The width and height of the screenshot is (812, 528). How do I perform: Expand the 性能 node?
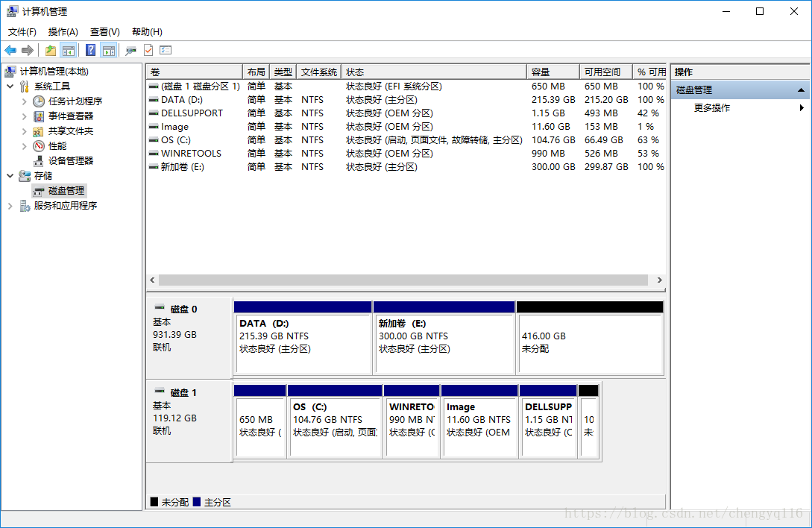[25, 146]
